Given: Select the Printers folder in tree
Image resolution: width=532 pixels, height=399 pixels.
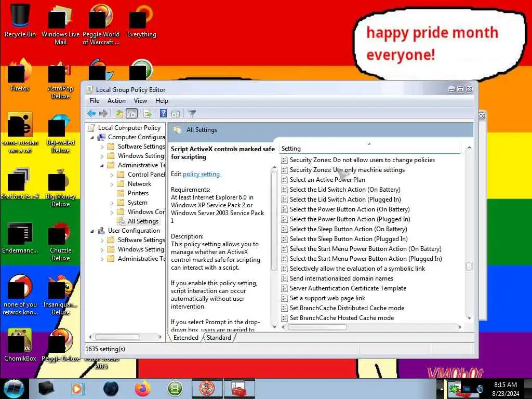Looking at the screenshot, I should point(138,193).
